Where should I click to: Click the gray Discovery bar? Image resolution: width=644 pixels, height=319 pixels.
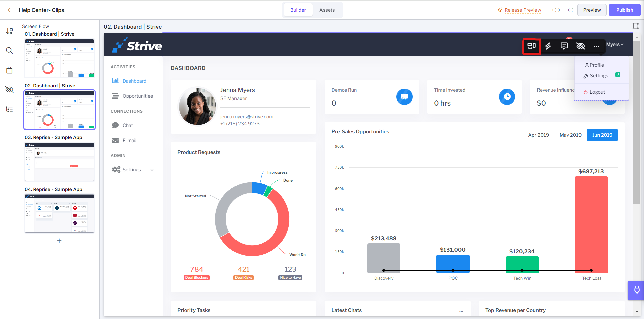pyautogui.click(x=384, y=258)
